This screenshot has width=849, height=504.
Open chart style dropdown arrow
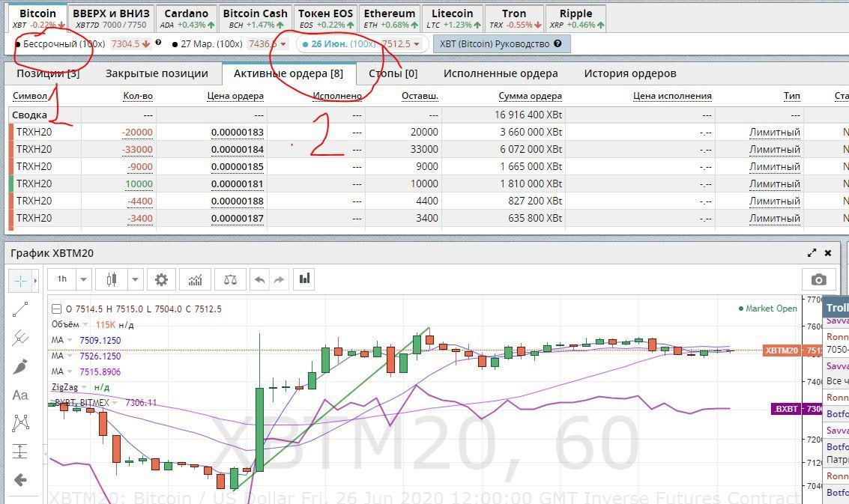tap(135, 279)
